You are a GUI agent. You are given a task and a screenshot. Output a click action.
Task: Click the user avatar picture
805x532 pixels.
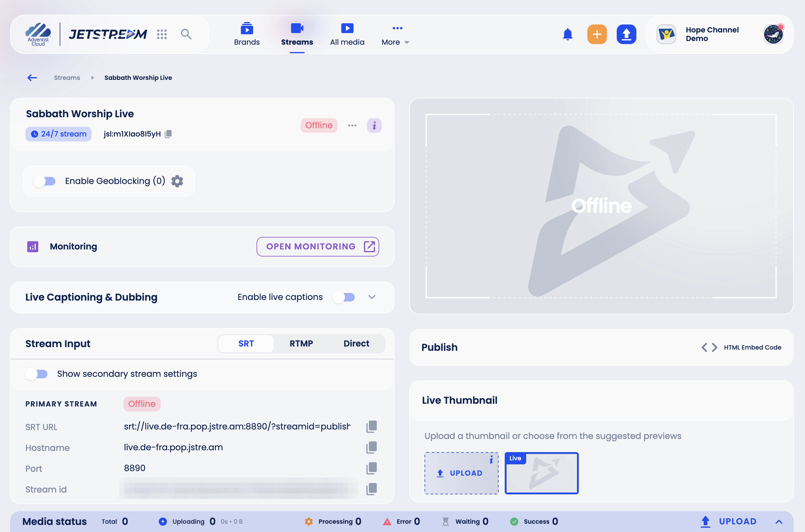[773, 34]
